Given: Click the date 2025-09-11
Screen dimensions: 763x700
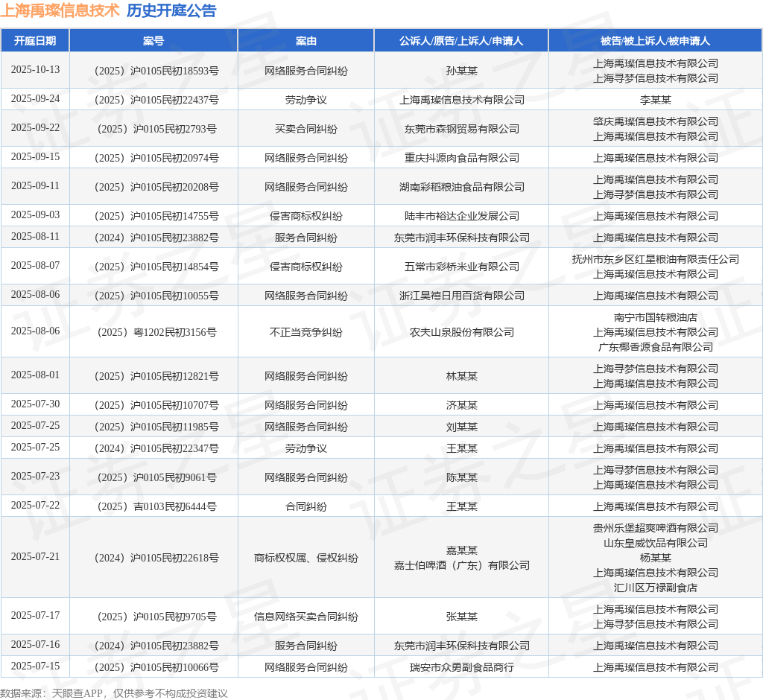Looking at the screenshot, I should pyautogui.click(x=35, y=186).
